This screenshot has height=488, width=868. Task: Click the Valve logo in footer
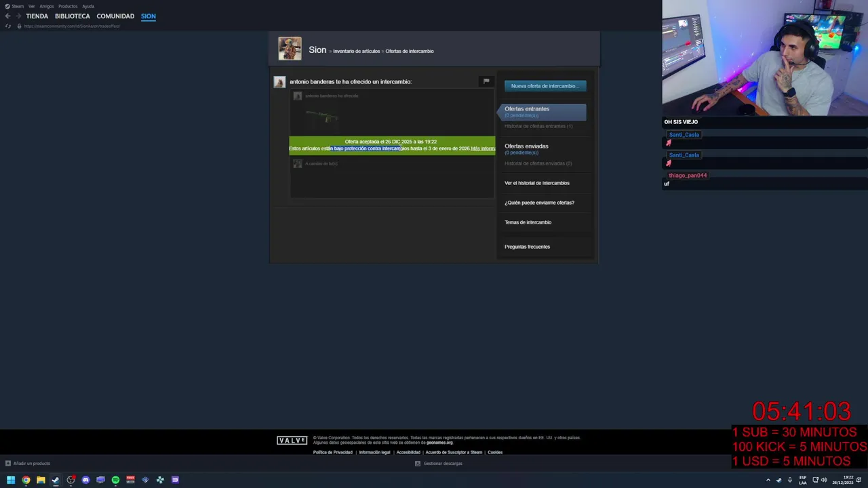[292, 441]
